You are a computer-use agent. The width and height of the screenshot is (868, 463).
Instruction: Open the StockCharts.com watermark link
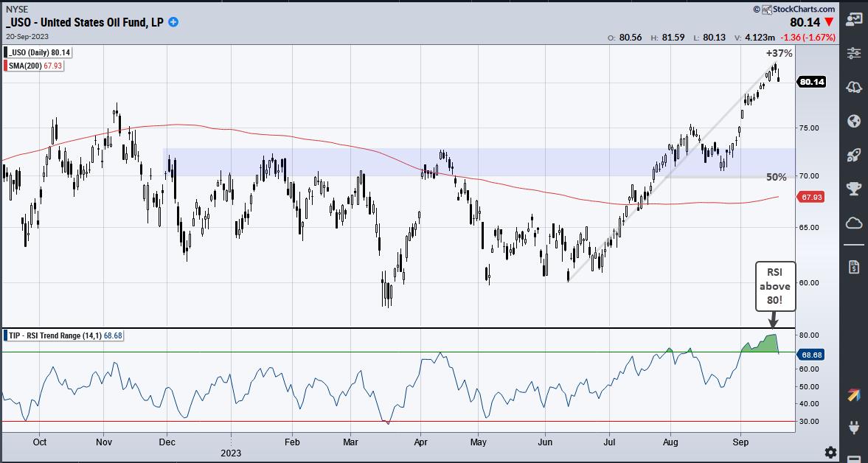pyautogui.click(x=794, y=8)
